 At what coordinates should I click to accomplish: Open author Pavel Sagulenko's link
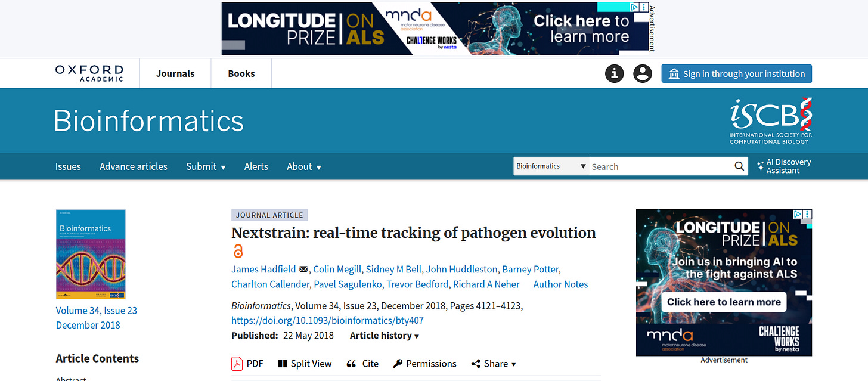[x=348, y=284]
